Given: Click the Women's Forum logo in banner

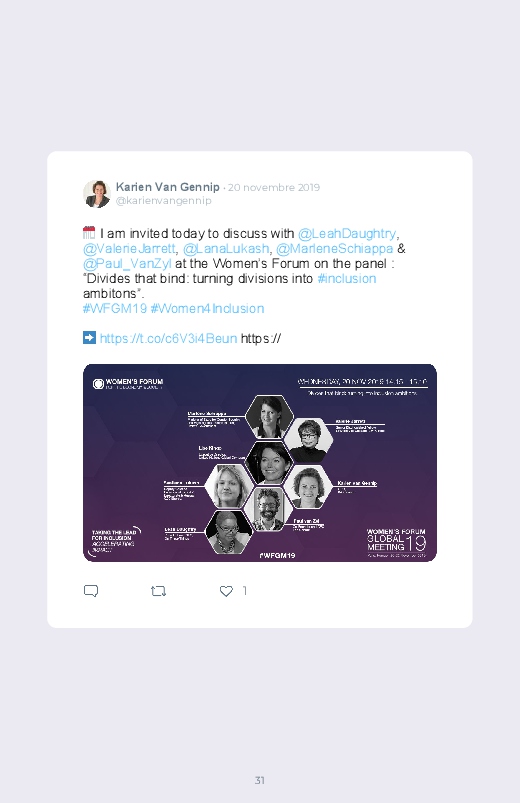Looking at the screenshot, I should click(x=128, y=384).
